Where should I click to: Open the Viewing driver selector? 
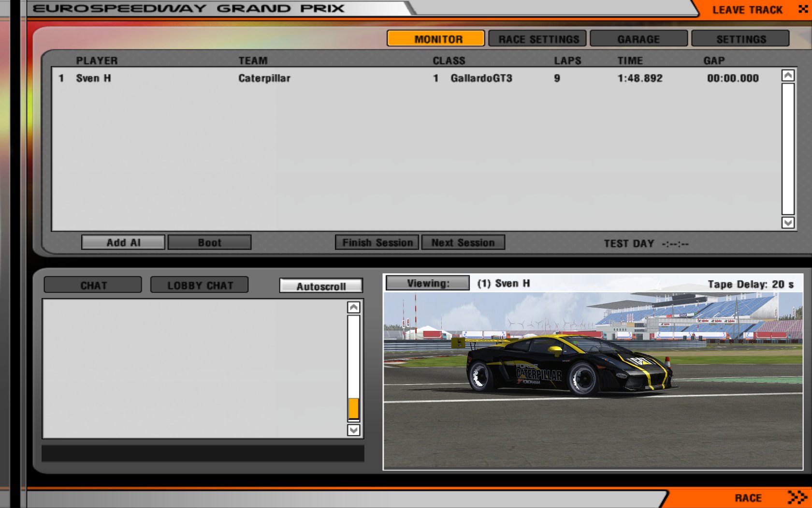(428, 283)
